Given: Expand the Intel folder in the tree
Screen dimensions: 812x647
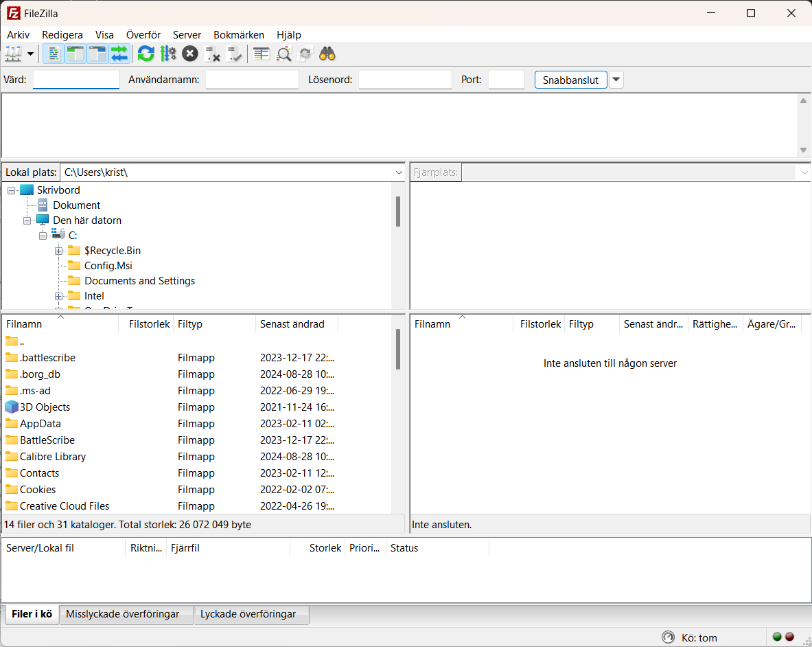Looking at the screenshot, I should 58,295.
